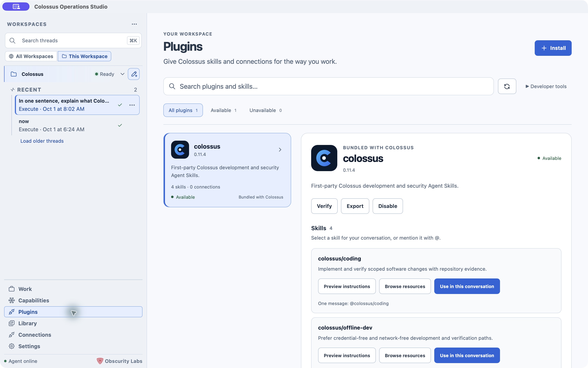Click the Export button
Screen dimensions: 588x368
[355, 206]
